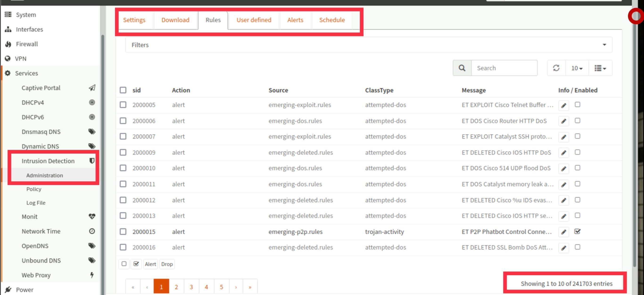Open the Firewall sidebar menu
This screenshot has height=295, width=644.
click(27, 44)
